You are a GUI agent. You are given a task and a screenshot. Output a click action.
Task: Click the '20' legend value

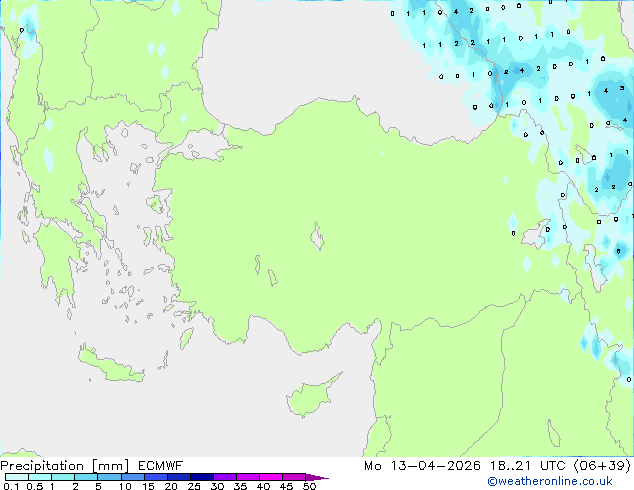point(171,486)
